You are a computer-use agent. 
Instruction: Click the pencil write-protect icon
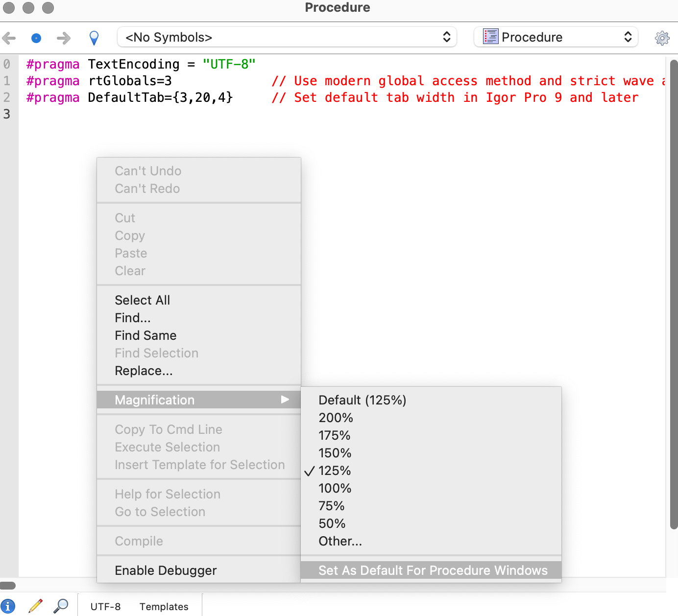coord(35,606)
